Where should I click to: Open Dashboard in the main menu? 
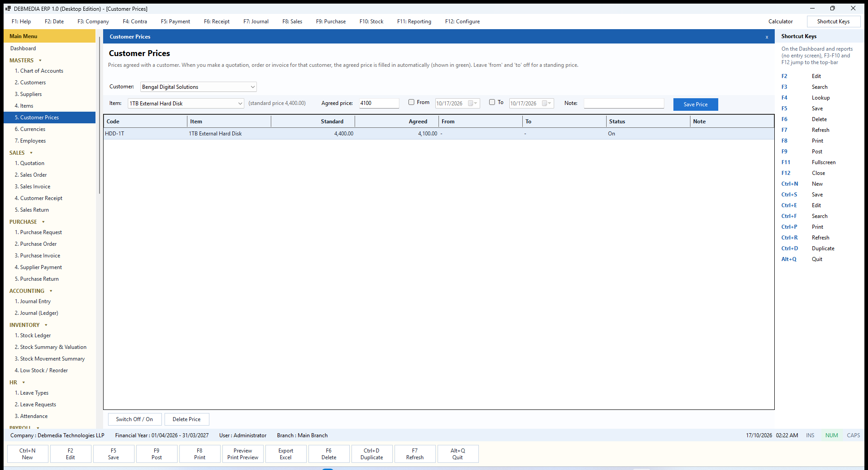pyautogui.click(x=49, y=48)
